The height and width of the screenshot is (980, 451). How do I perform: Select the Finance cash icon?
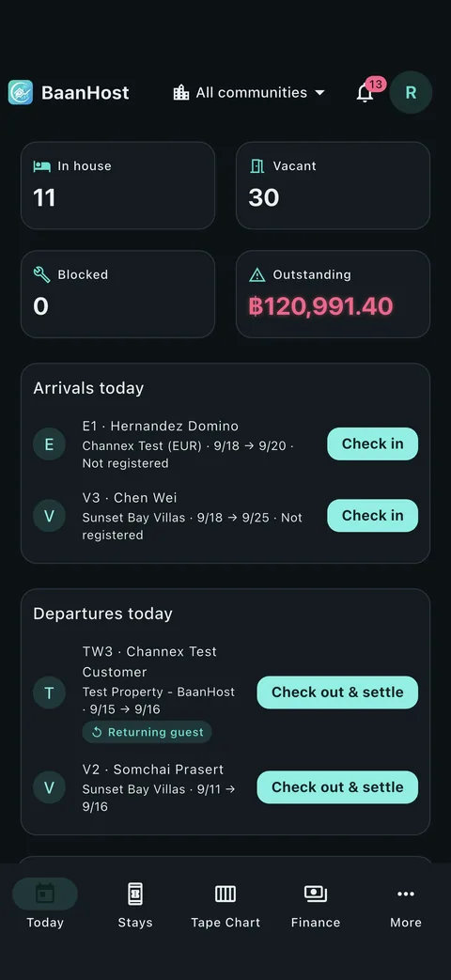pyautogui.click(x=316, y=894)
